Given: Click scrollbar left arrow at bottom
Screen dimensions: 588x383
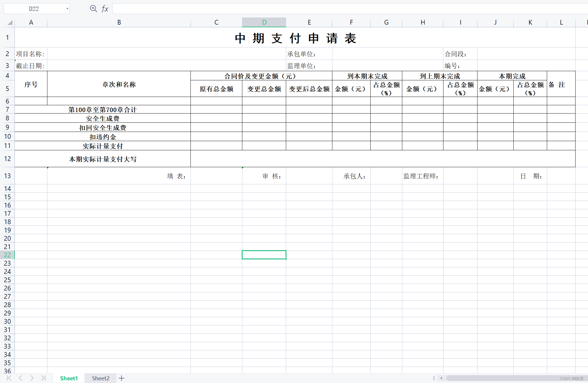Looking at the screenshot, I should 441,378.
